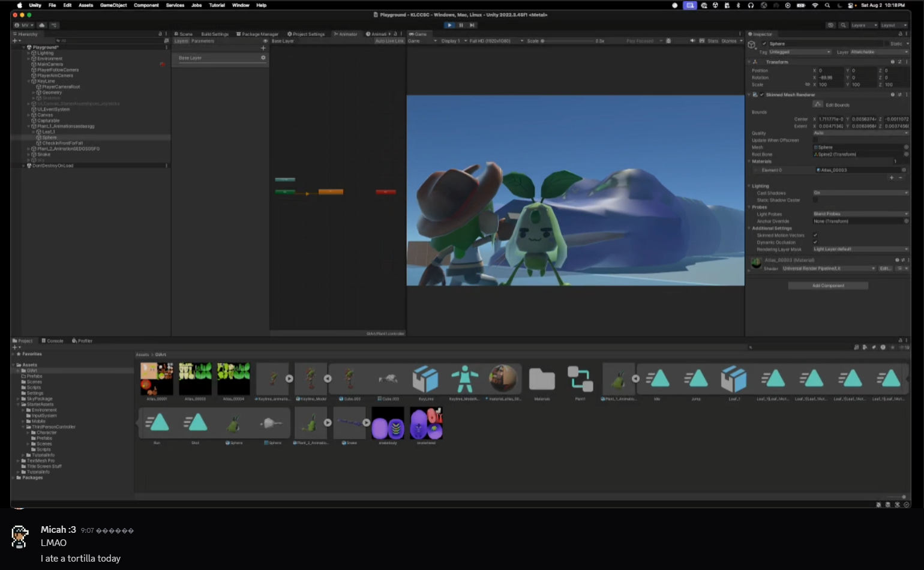Screen dimensions: 924x570
Task: Toggle the Sphere object active checkbox
Action: tap(764, 44)
